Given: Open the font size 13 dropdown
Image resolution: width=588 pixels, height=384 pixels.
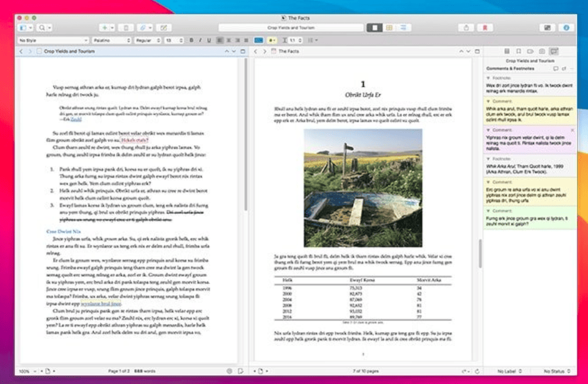Looking at the screenshot, I should pos(174,40).
